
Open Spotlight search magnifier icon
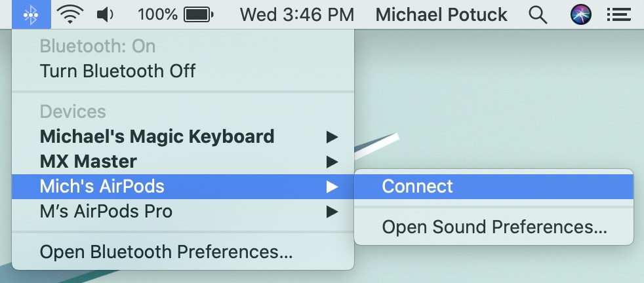coord(538,14)
